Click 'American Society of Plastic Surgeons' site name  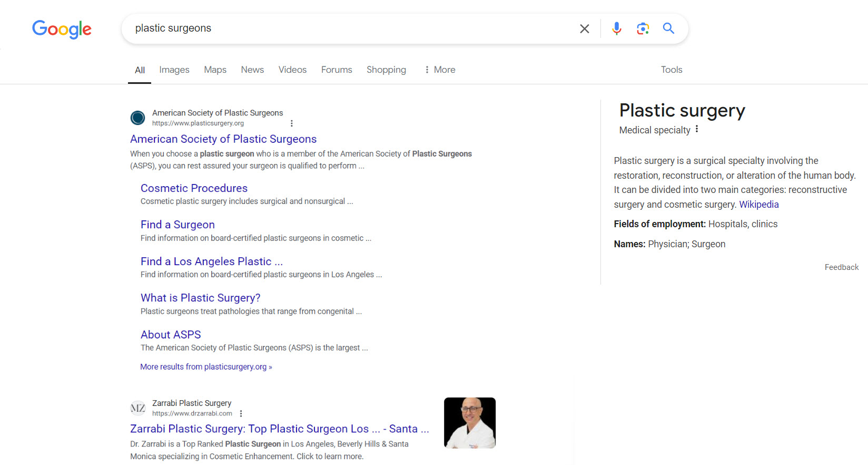218,113
